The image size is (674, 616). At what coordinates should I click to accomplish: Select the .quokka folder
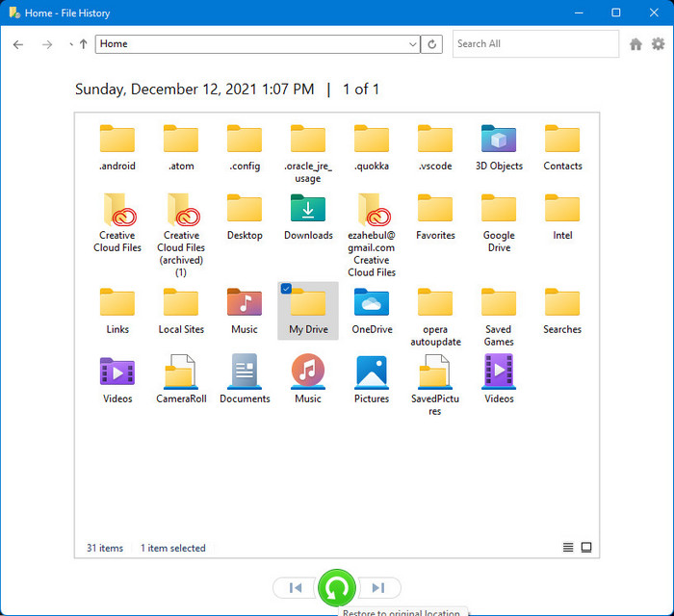coord(372,148)
